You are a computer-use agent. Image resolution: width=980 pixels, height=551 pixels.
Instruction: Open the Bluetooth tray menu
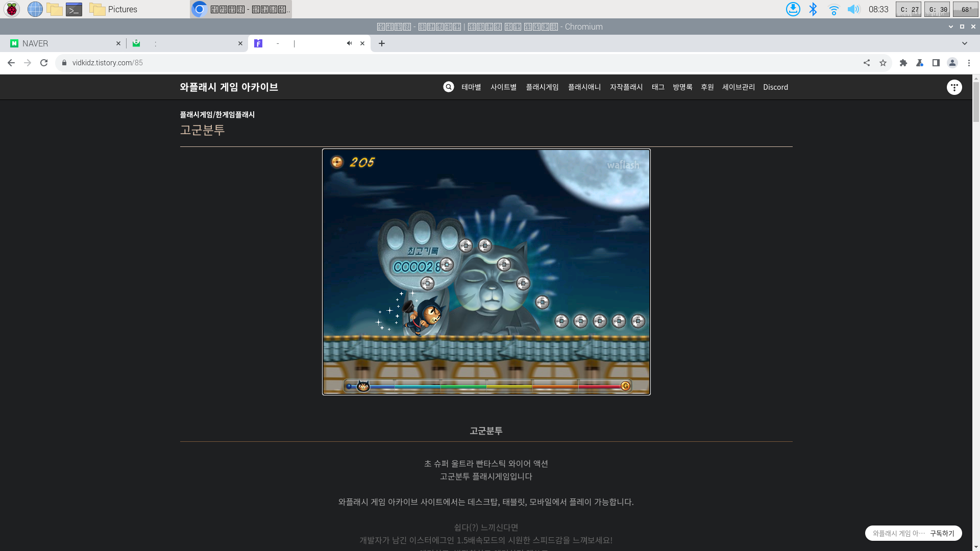pos(813,9)
